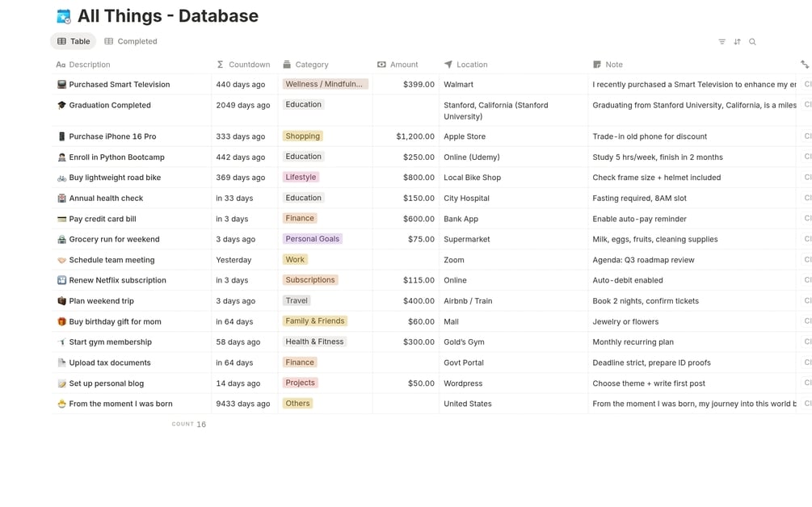Viewport: 812px width, 507px height.
Task: Open the Amount column header menu
Action: coord(403,65)
